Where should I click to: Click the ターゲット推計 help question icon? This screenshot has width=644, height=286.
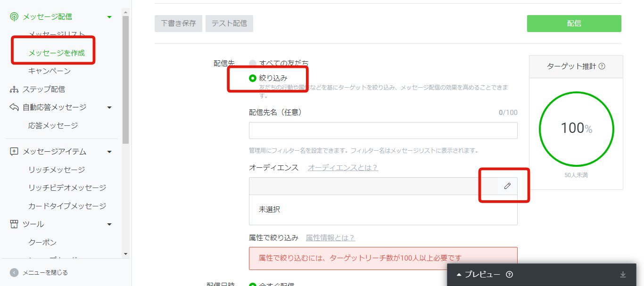[x=602, y=66]
